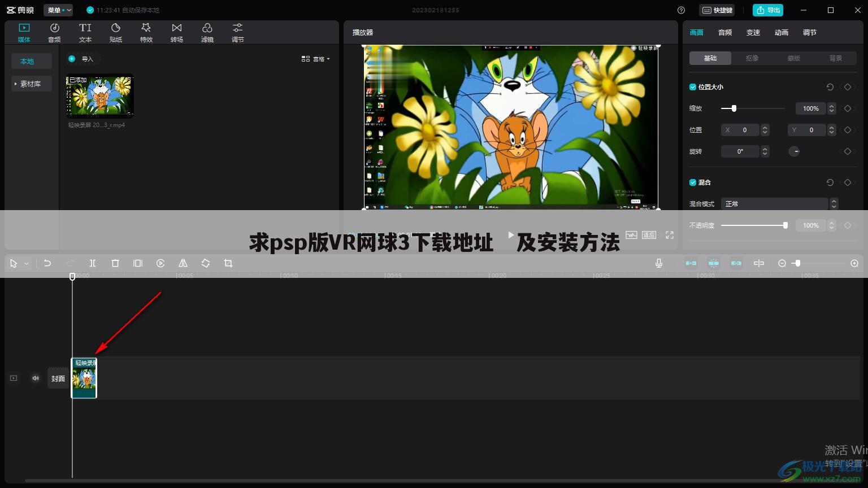Switch to the 动画 animation tab

(782, 33)
